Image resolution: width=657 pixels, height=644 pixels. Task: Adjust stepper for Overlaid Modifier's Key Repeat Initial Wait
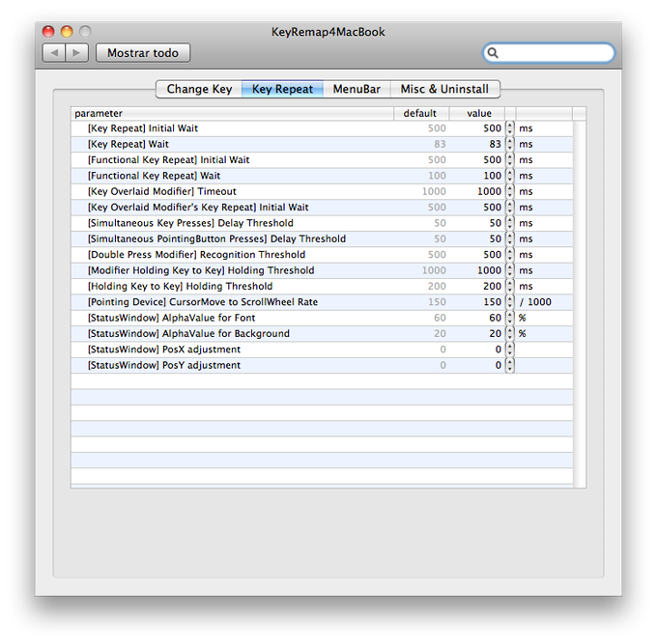tap(509, 208)
